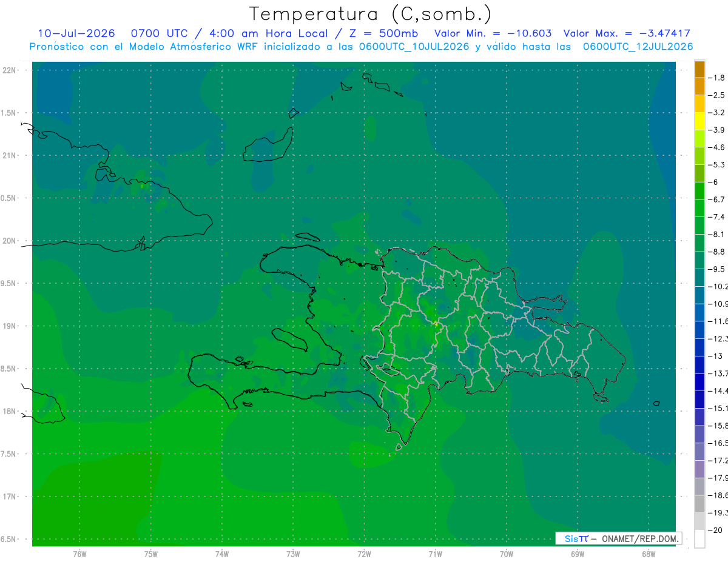Viewport: 728px width, 562px height.
Task: Click the yellow legend swatch above -3.9
Action: coord(699,121)
